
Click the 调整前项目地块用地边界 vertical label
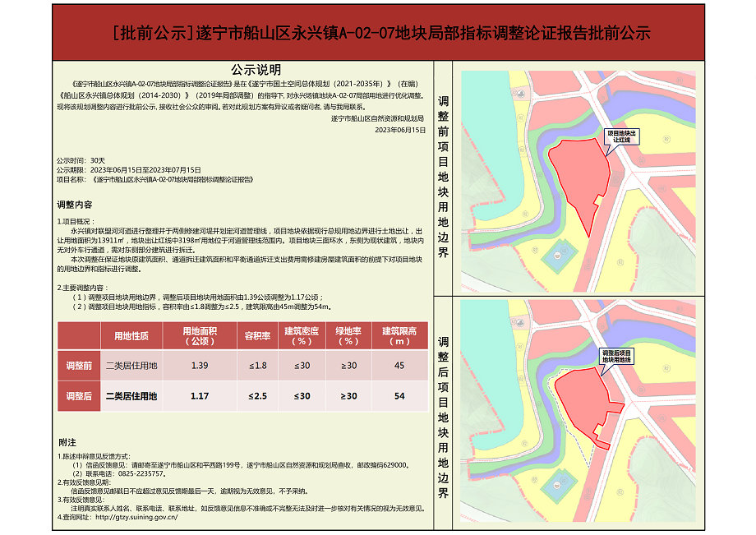(444, 177)
